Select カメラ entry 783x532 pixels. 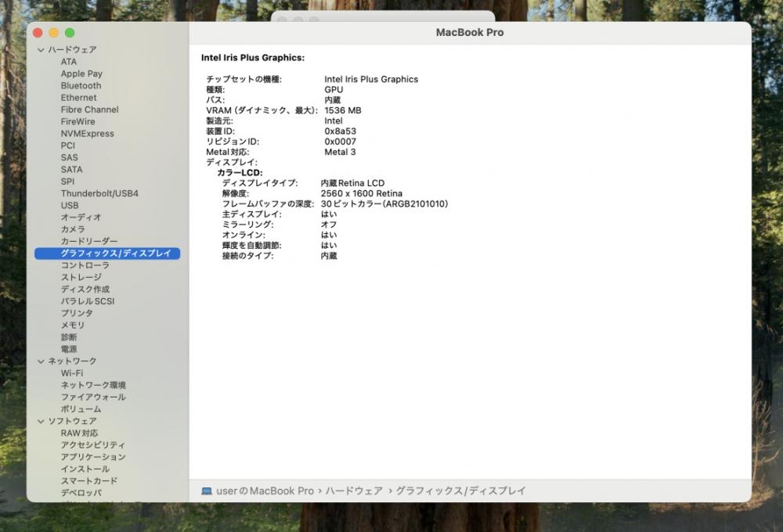pyautogui.click(x=73, y=229)
